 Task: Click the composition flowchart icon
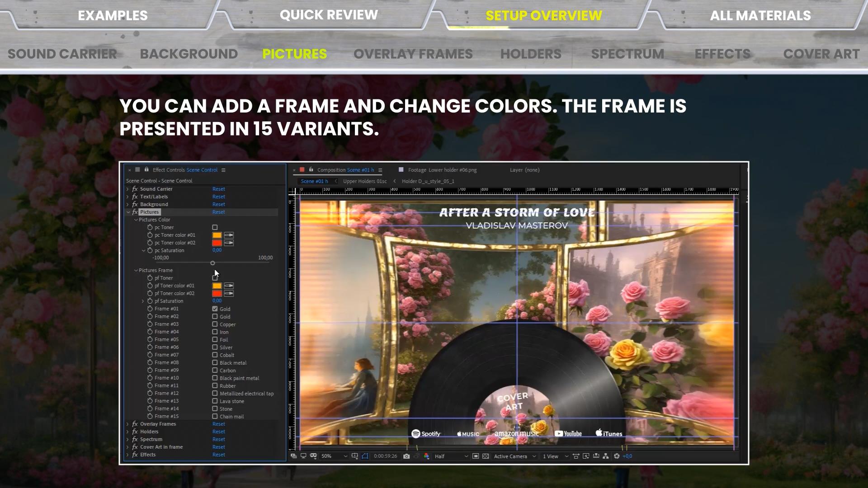tap(606, 456)
